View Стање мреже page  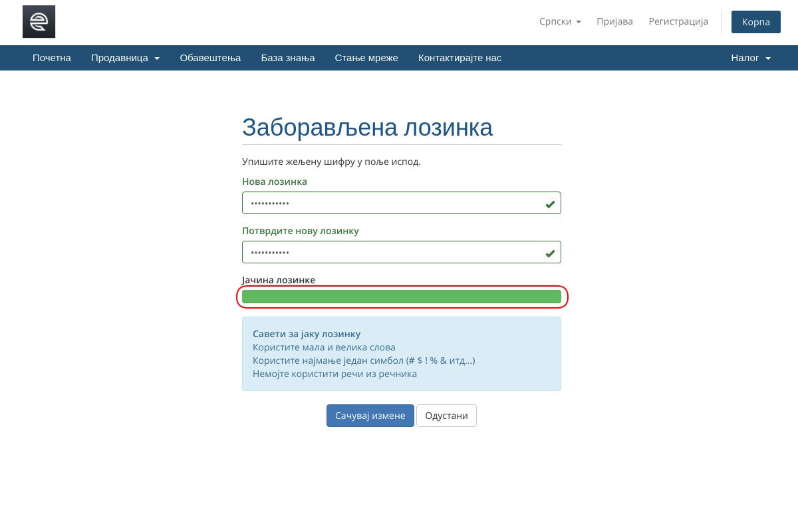(x=366, y=58)
